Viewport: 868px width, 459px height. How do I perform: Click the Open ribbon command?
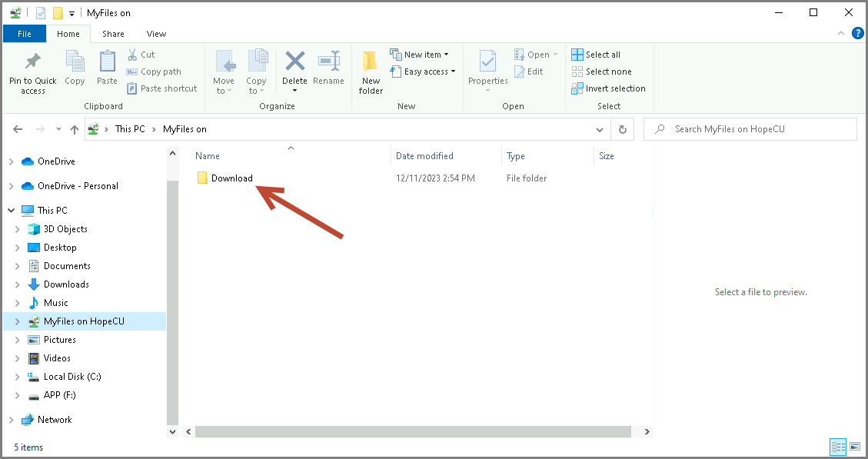(x=535, y=55)
